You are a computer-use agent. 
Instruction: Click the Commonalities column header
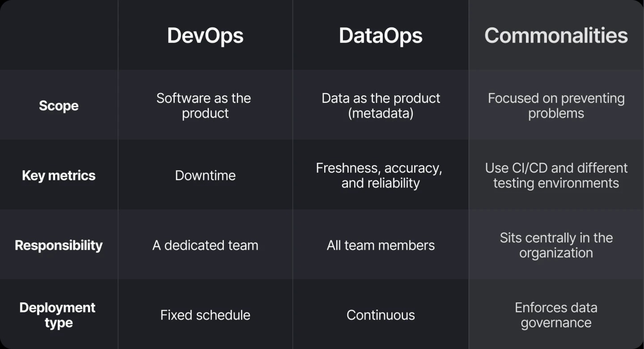(x=556, y=36)
